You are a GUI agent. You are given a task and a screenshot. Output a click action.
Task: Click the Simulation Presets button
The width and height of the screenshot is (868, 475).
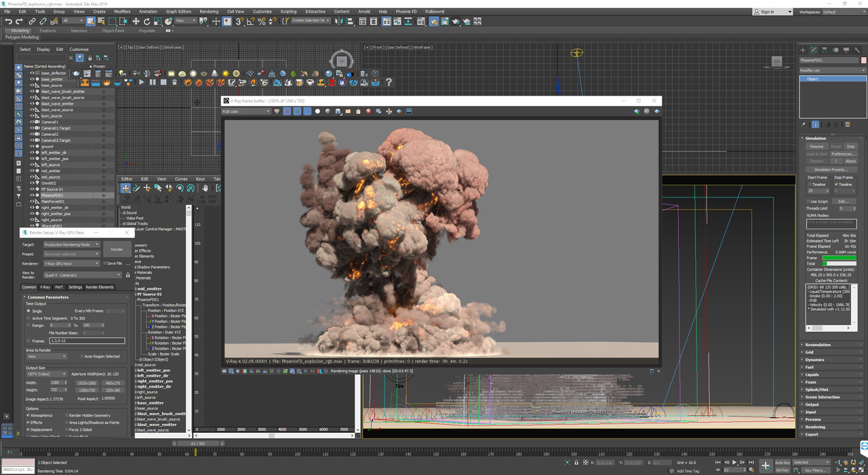(831, 170)
